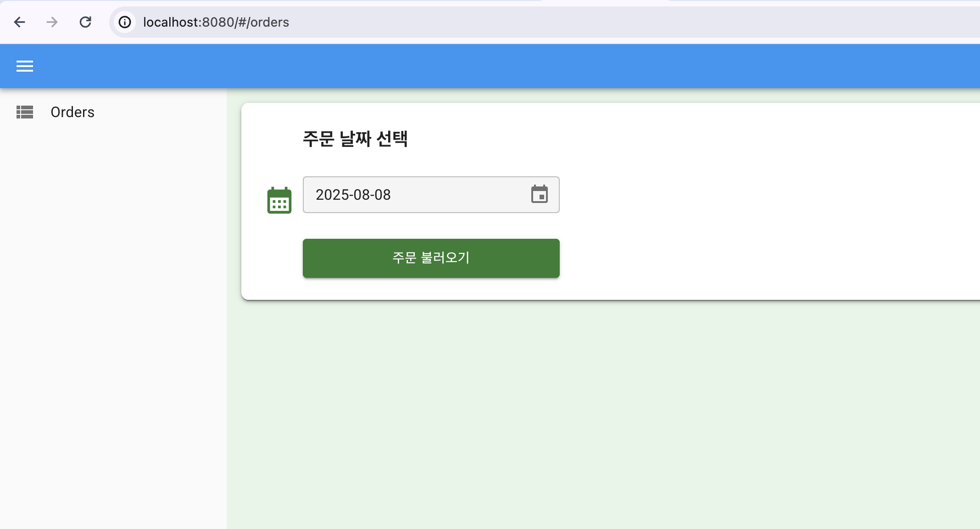Click the 주문 날짜 선택 heading
The height and width of the screenshot is (529, 980).
click(x=355, y=139)
